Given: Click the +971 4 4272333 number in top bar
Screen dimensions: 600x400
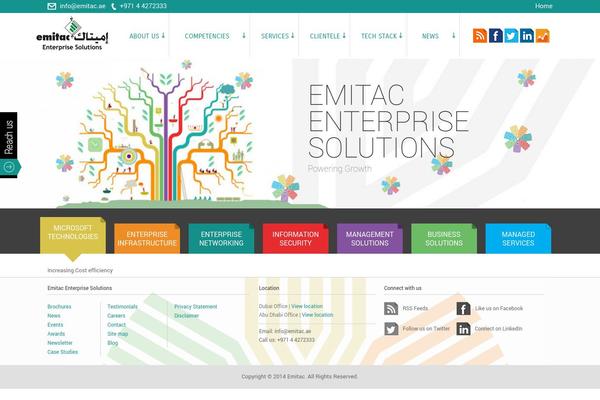Looking at the screenshot, I should click(x=143, y=6).
